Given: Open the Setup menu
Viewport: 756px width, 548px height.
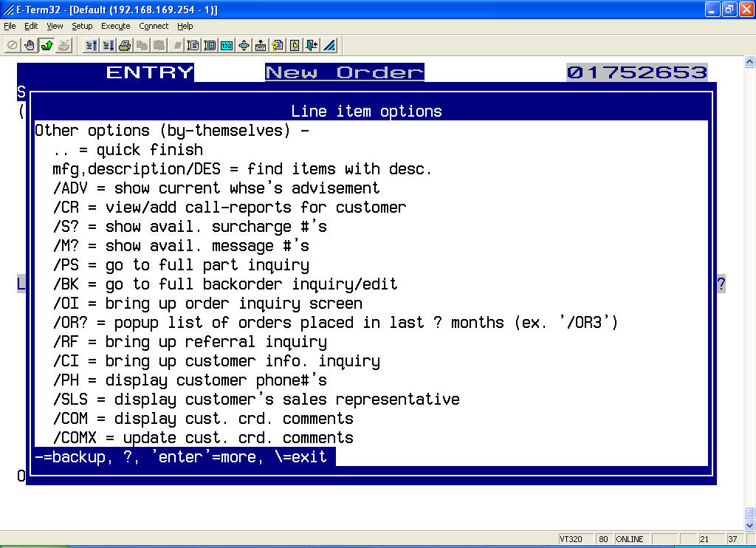Looking at the screenshot, I should click(82, 26).
